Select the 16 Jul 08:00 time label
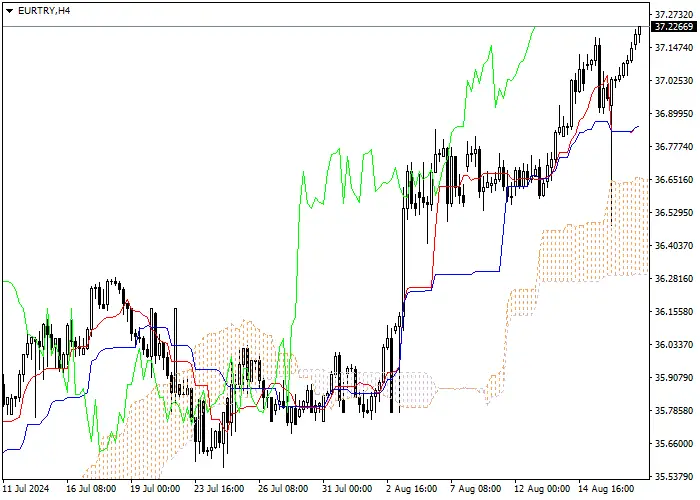 pos(91,489)
